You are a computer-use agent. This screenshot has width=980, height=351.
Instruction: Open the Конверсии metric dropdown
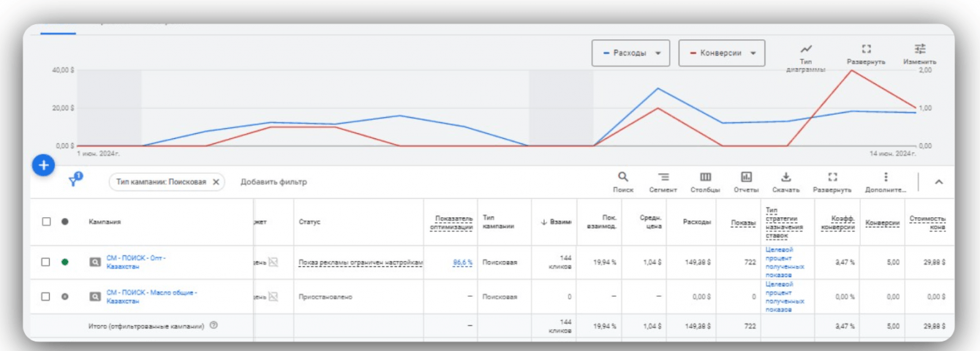(x=721, y=53)
